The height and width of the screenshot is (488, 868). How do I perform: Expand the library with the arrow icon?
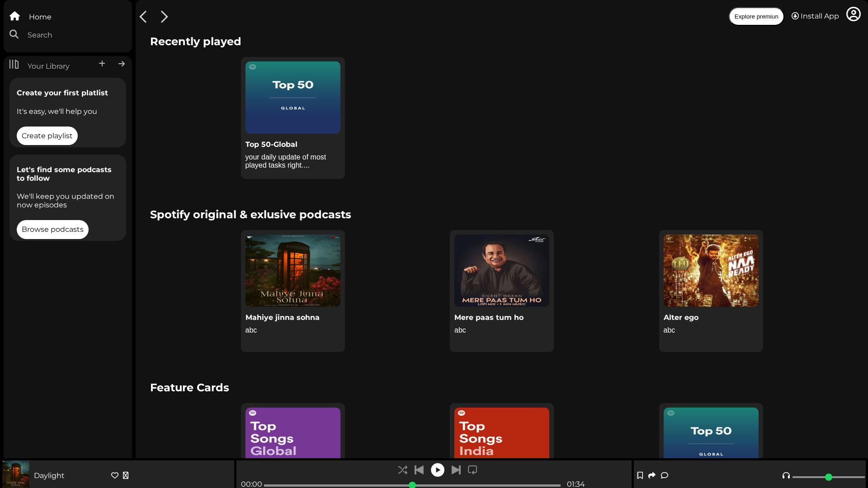coord(122,64)
